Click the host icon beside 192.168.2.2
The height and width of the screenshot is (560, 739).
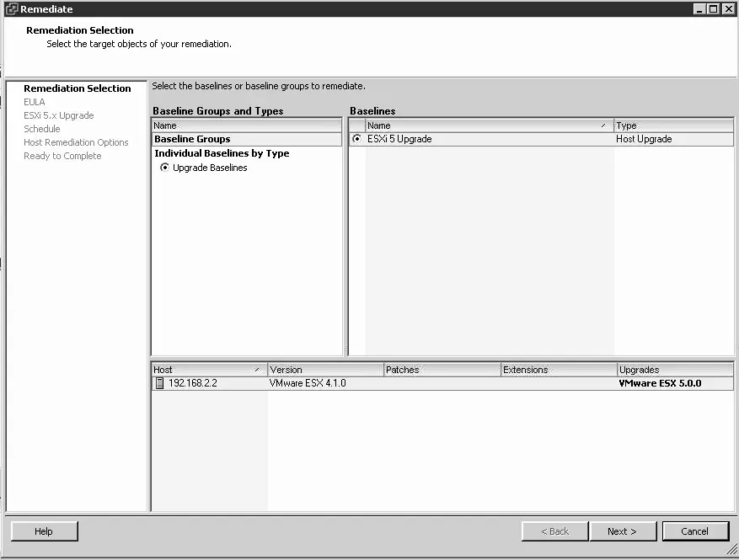160,383
